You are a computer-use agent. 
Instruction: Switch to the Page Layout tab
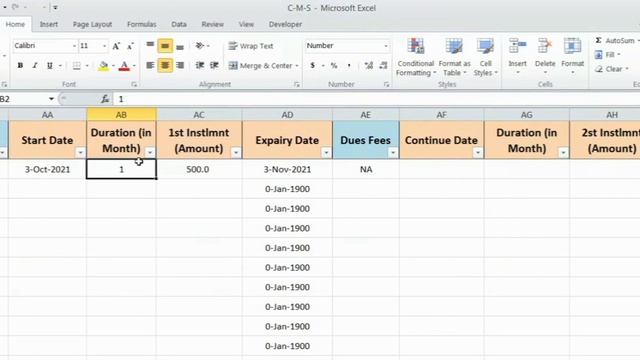[x=92, y=24]
